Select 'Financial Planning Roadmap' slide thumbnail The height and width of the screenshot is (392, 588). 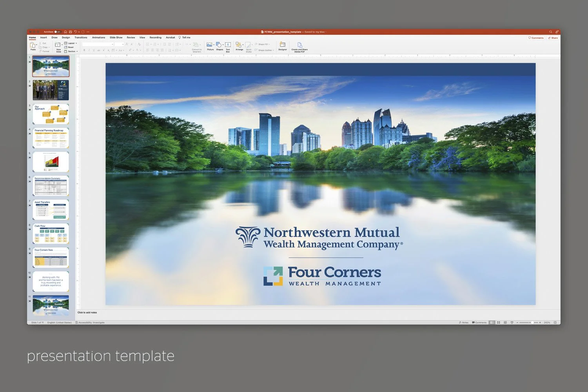(x=51, y=138)
